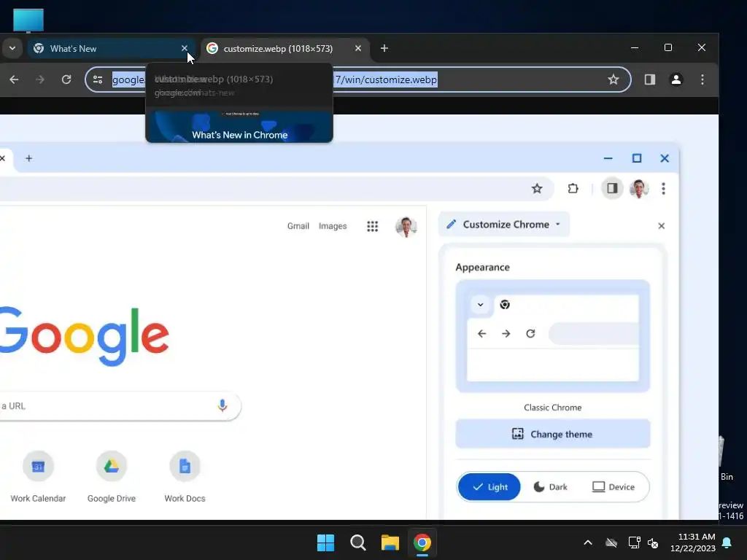Click the Classic Chrome theme preview
The image size is (747, 560).
coord(553,336)
